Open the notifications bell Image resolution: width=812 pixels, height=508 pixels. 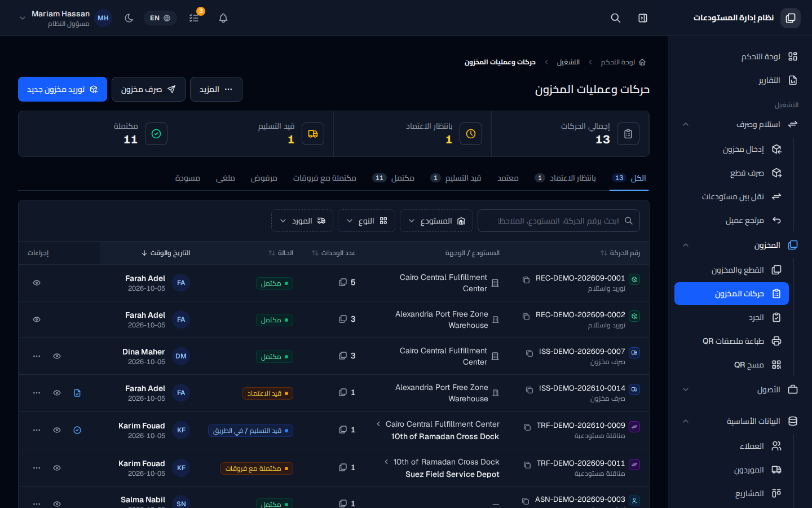[223, 18]
